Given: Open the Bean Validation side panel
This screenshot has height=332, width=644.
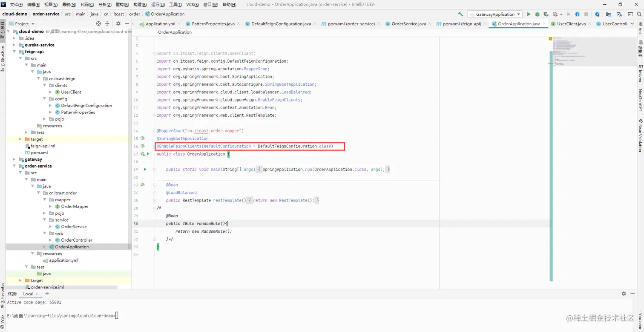Looking at the screenshot, I should pyautogui.click(x=640, y=135).
